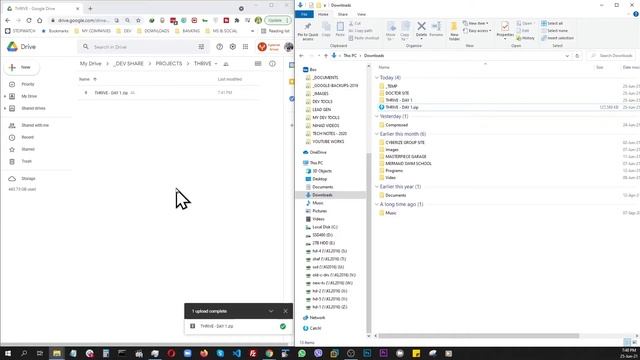Click Pin to Quick access
The height and width of the screenshot is (360, 640).
308,31
